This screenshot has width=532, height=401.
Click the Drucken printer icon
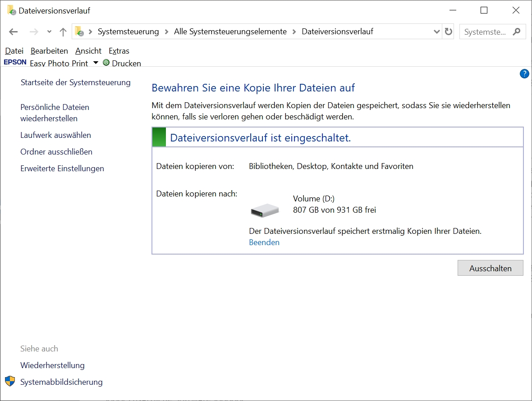pos(106,63)
